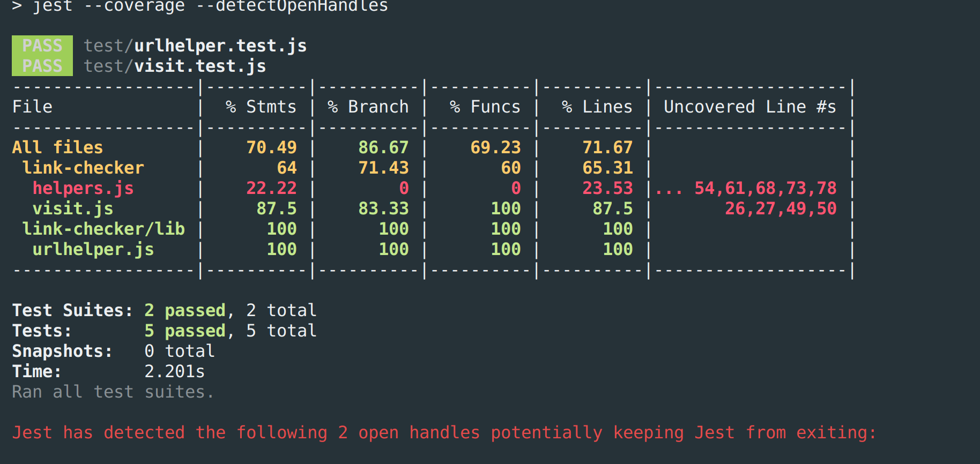Click the Uncovered Line #s column header

pyautogui.click(x=750, y=107)
